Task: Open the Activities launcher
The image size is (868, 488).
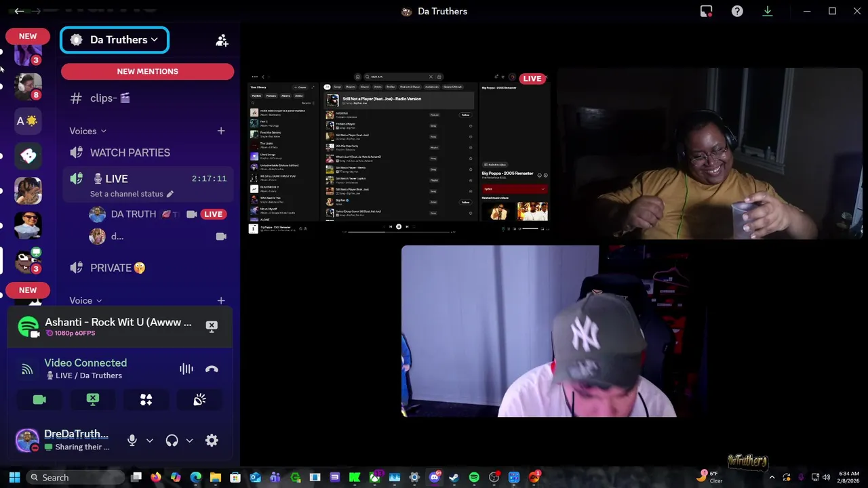Action: 146,400
